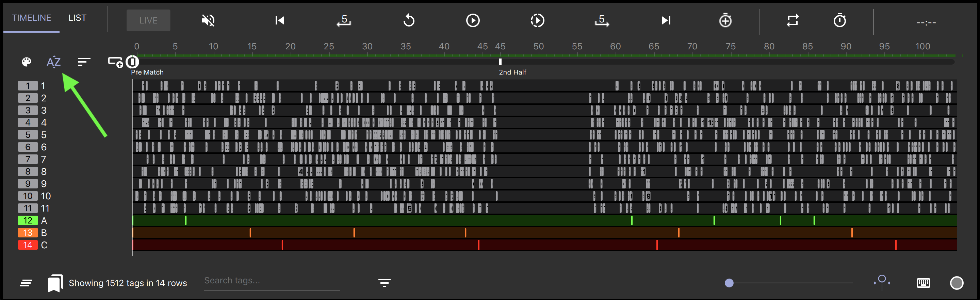The width and height of the screenshot is (980, 300).
Task: Click the timeline zoom slider handle
Action: point(729,283)
